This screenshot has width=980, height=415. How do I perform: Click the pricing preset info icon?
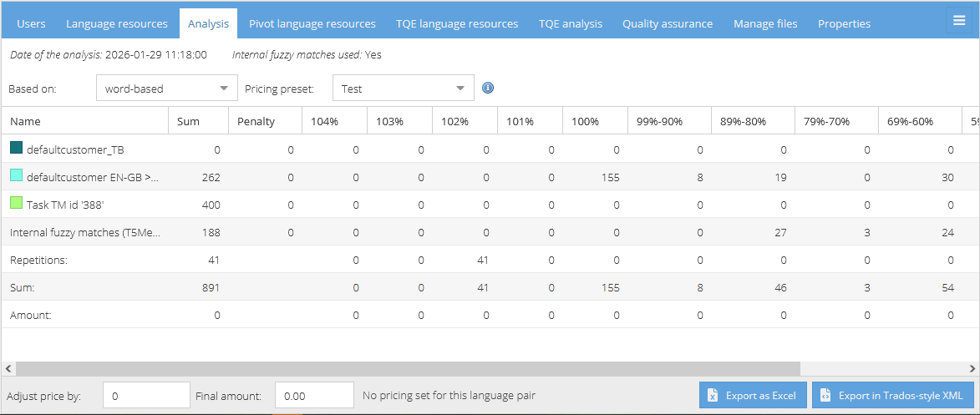tap(488, 89)
